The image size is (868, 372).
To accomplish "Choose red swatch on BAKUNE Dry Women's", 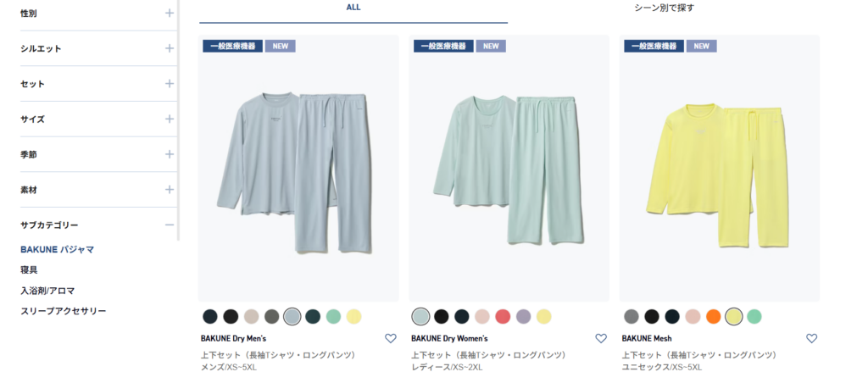I will [503, 316].
